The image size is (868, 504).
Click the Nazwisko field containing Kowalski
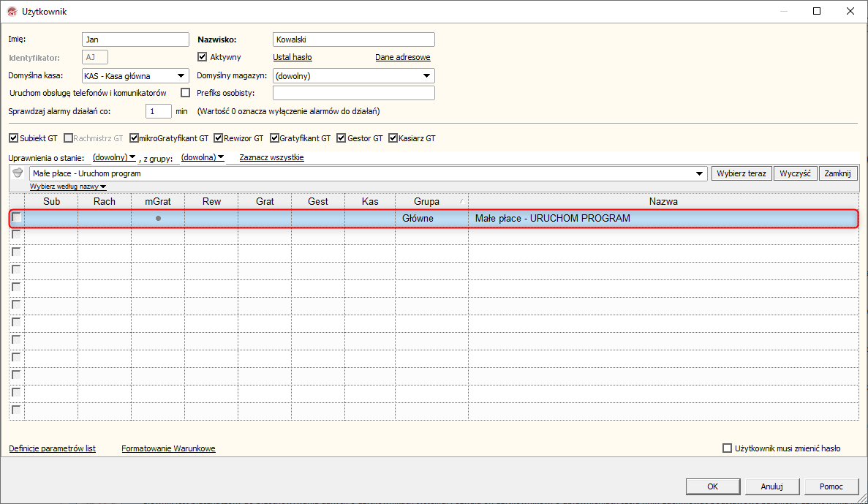click(354, 40)
